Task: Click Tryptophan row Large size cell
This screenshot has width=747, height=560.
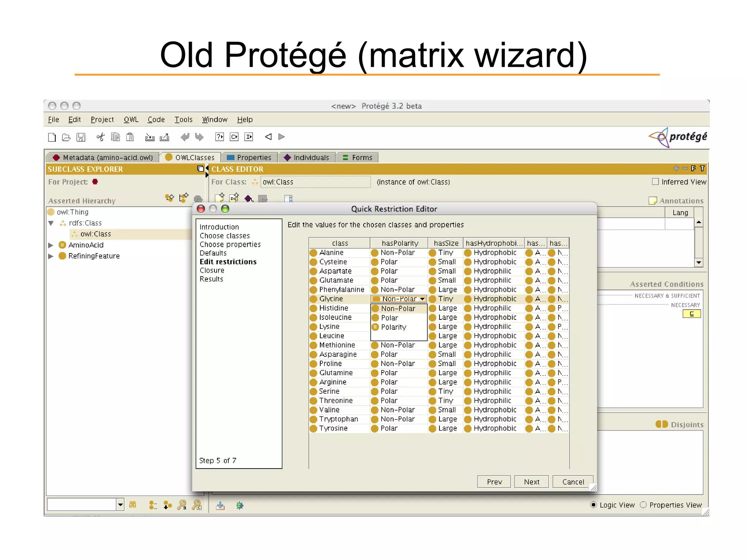Action: [446, 419]
